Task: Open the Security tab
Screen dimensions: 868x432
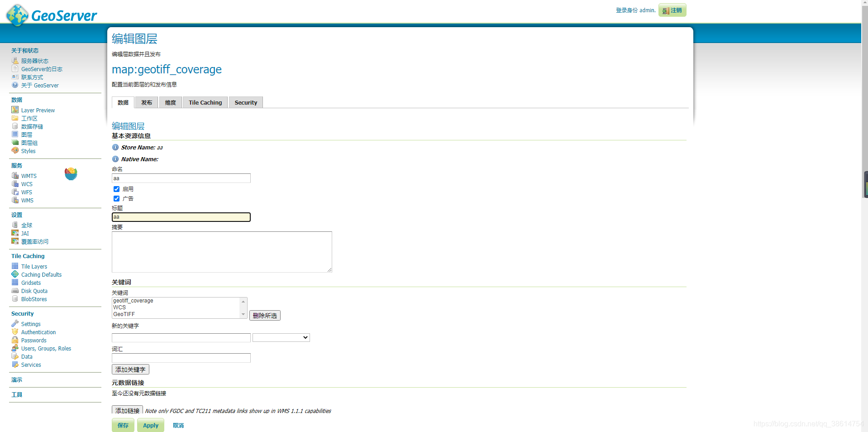Action: pos(246,102)
